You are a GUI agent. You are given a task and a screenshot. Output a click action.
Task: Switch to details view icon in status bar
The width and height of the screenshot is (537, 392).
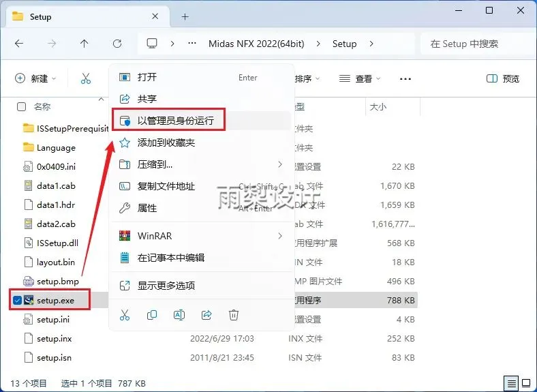511,383
